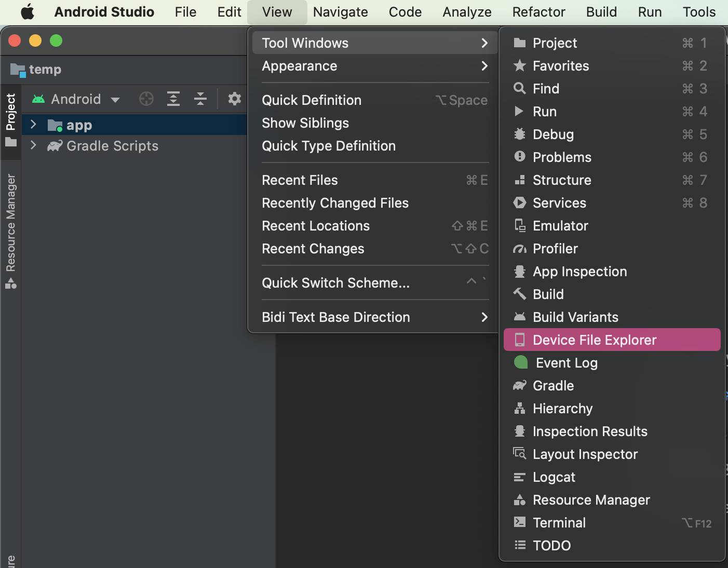Image resolution: width=728 pixels, height=568 pixels.
Task: Click the Hierarchy icon
Action: click(x=519, y=409)
